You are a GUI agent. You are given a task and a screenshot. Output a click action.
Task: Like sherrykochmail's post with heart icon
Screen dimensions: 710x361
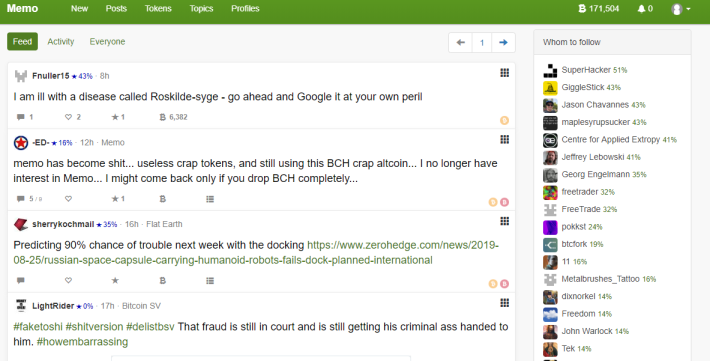(x=68, y=281)
